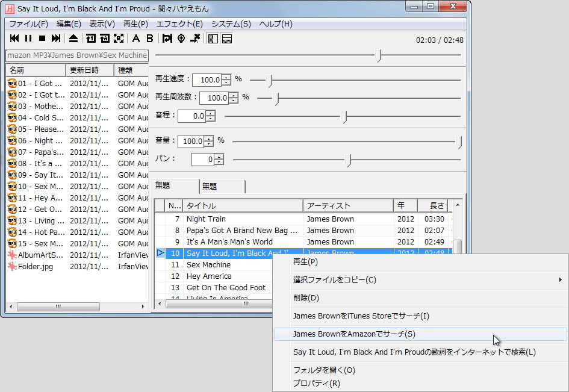Adjust the 音量 volume slider thumb
The width and height of the screenshot is (569, 392).
pyautogui.click(x=459, y=142)
